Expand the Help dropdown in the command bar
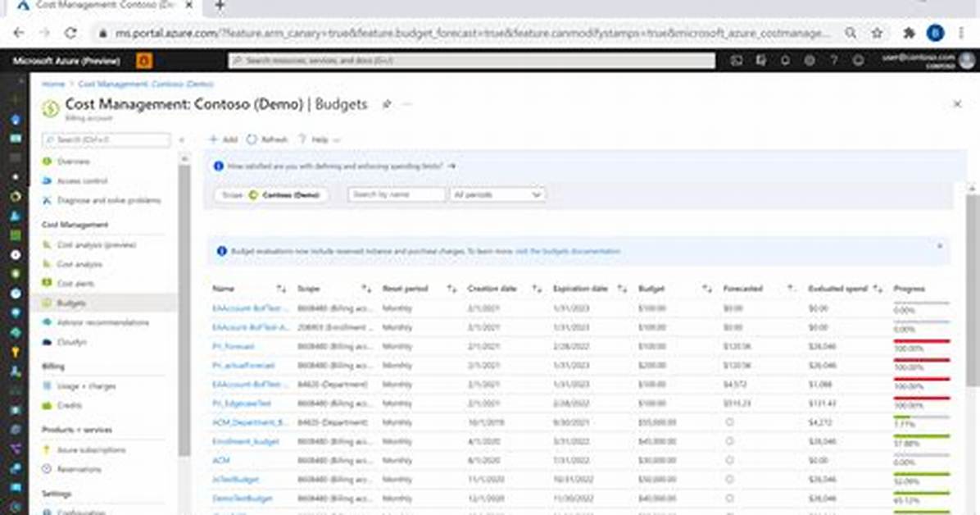The width and height of the screenshot is (980, 515). click(320, 139)
